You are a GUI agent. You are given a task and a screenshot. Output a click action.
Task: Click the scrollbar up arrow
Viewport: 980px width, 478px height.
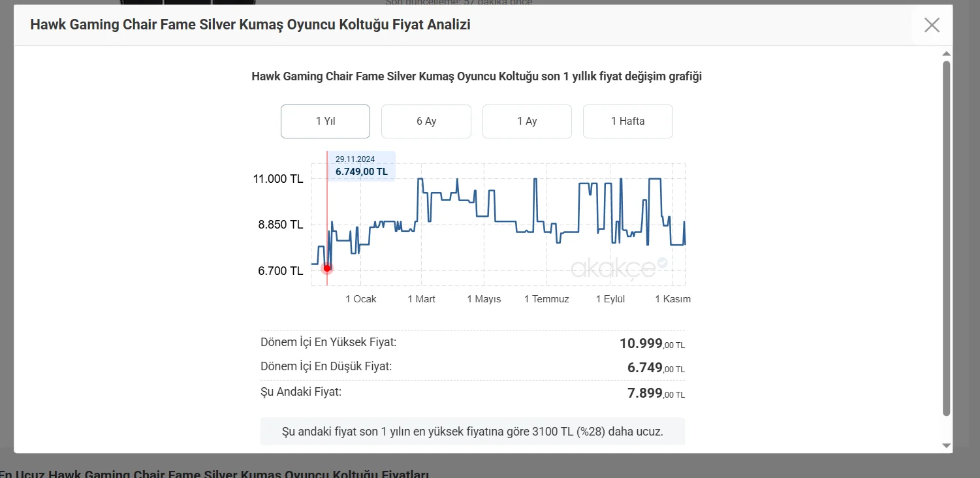point(946,54)
